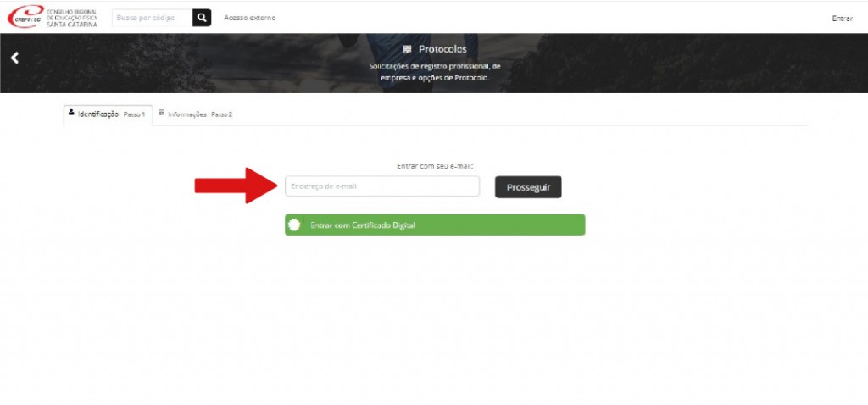This screenshot has width=868, height=405.
Task: Click the Conselho Regional Santa Catarina text
Action: click(71, 18)
